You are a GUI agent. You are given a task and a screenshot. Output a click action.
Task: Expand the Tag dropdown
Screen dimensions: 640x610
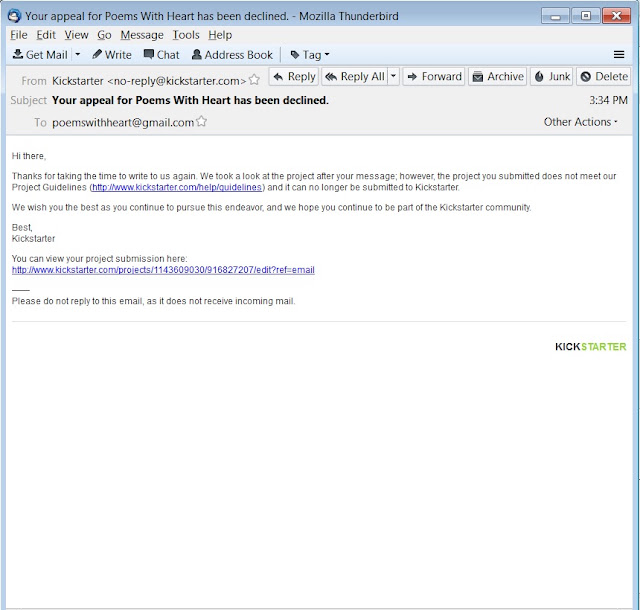(310, 55)
